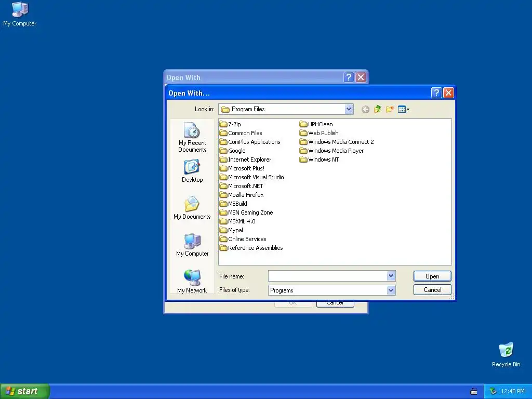Open the Start menu
The height and width of the screenshot is (399, 532).
pyautogui.click(x=25, y=391)
